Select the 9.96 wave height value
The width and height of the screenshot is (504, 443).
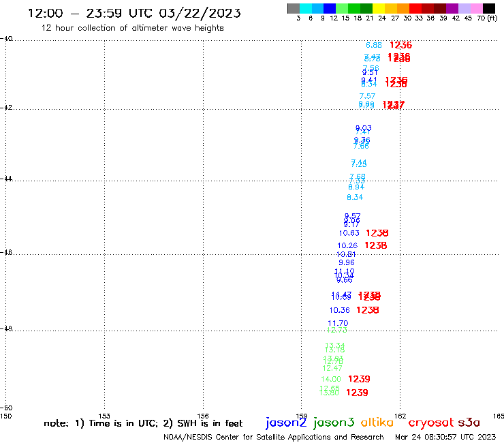click(347, 263)
